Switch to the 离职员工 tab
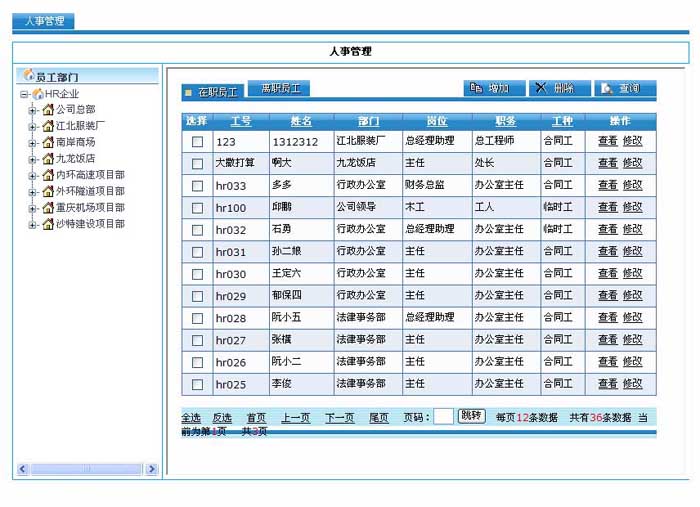 [x=279, y=89]
